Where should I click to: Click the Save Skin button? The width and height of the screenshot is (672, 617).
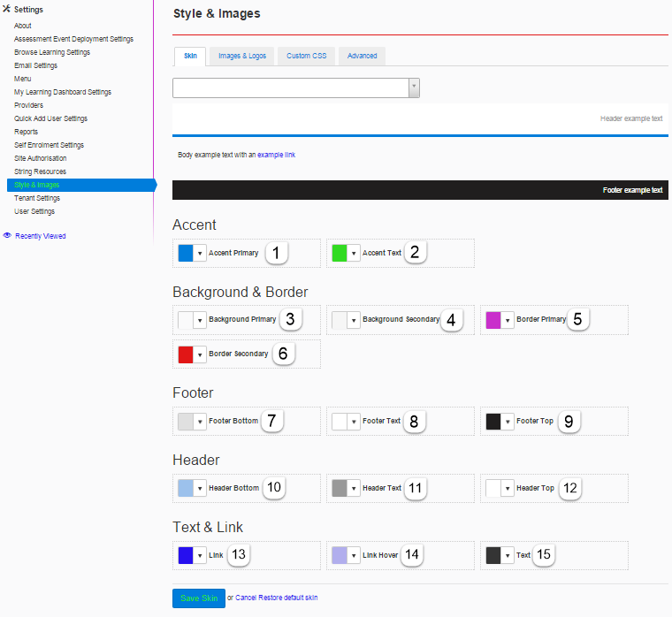pyautogui.click(x=199, y=598)
